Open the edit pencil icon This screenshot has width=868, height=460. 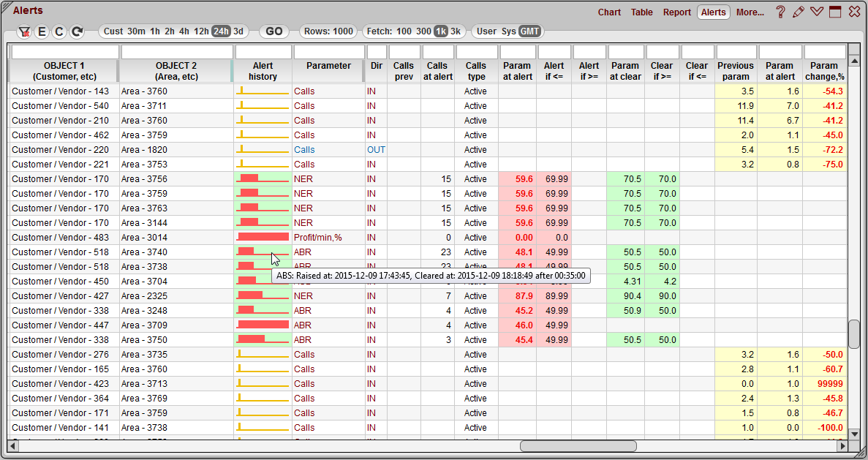pyautogui.click(x=799, y=12)
